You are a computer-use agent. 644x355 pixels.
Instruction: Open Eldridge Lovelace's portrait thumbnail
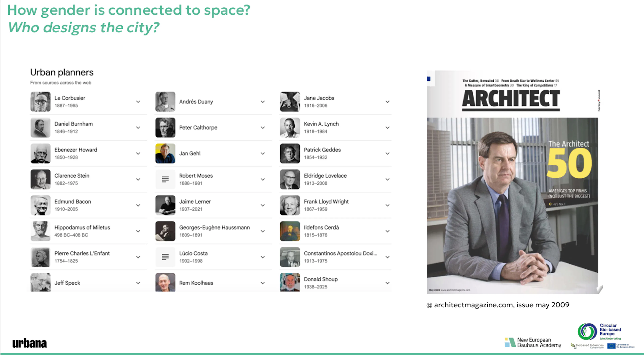coord(290,179)
